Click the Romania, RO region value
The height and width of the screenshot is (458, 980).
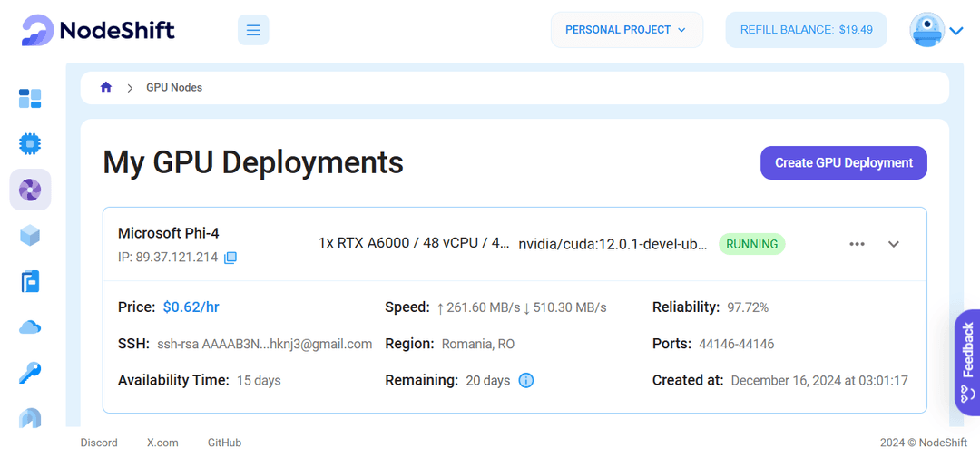click(x=478, y=345)
